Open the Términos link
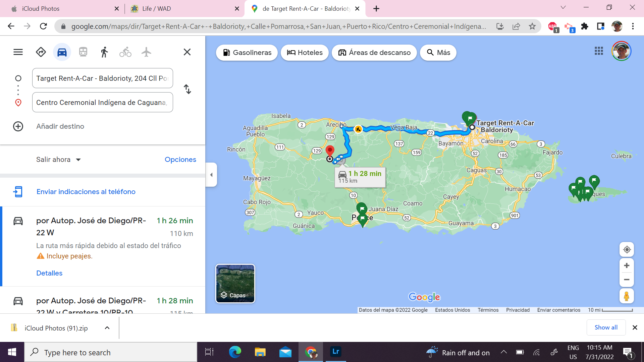This screenshot has width=644, height=362. [488, 310]
